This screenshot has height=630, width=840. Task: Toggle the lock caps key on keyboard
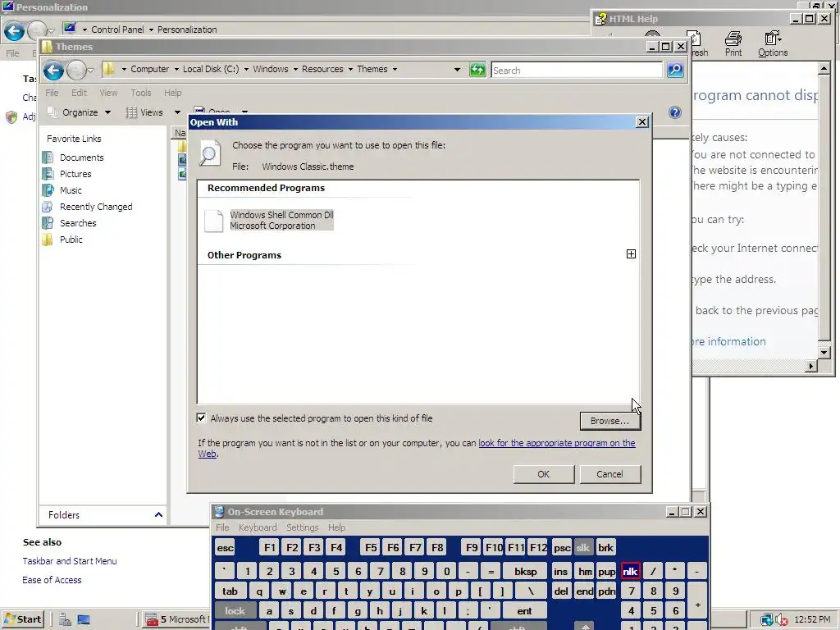(235, 610)
